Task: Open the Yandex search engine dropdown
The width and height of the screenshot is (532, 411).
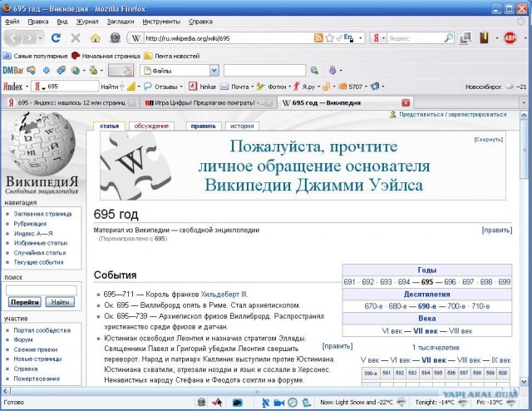Action: 383,38
